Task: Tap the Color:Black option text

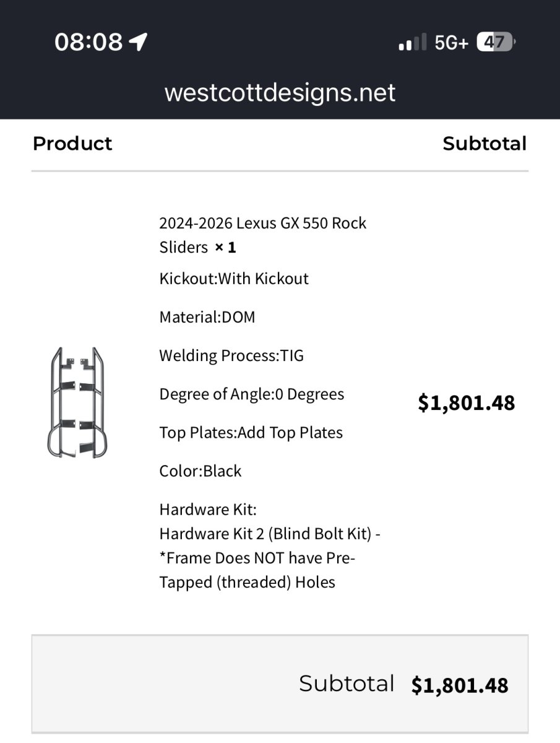Action: pyautogui.click(x=200, y=471)
